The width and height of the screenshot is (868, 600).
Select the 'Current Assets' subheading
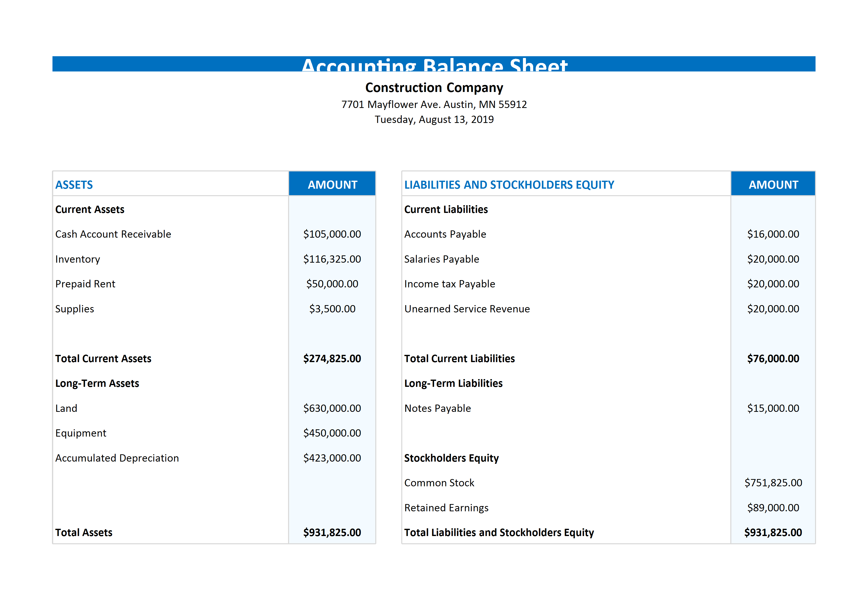90,209
